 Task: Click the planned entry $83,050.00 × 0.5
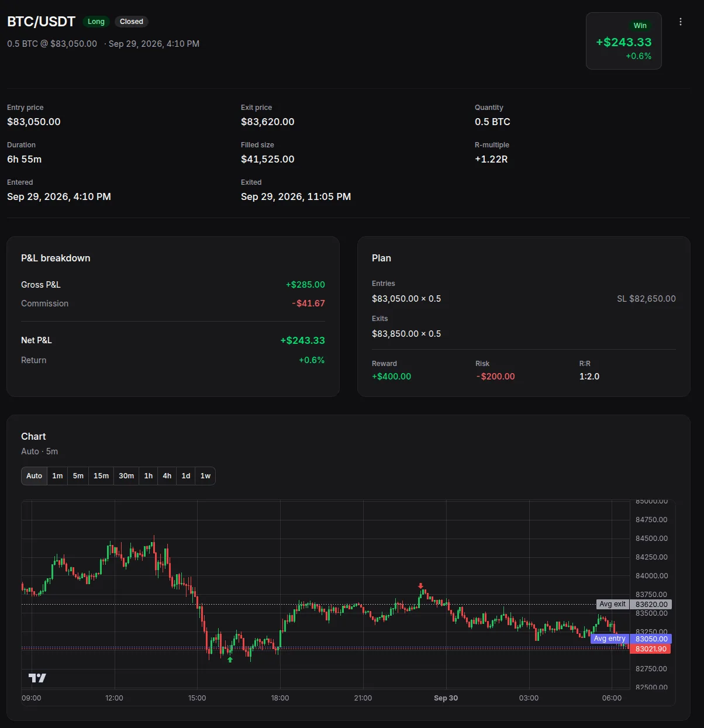click(406, 299)
